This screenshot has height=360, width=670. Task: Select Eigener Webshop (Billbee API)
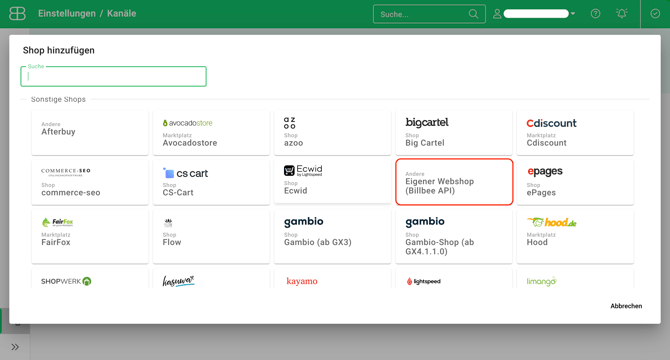point(454,182)
